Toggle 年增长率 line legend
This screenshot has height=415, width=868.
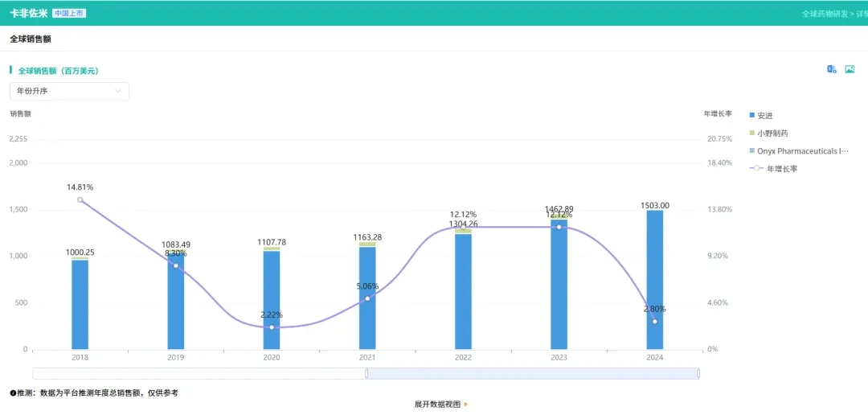773,168
